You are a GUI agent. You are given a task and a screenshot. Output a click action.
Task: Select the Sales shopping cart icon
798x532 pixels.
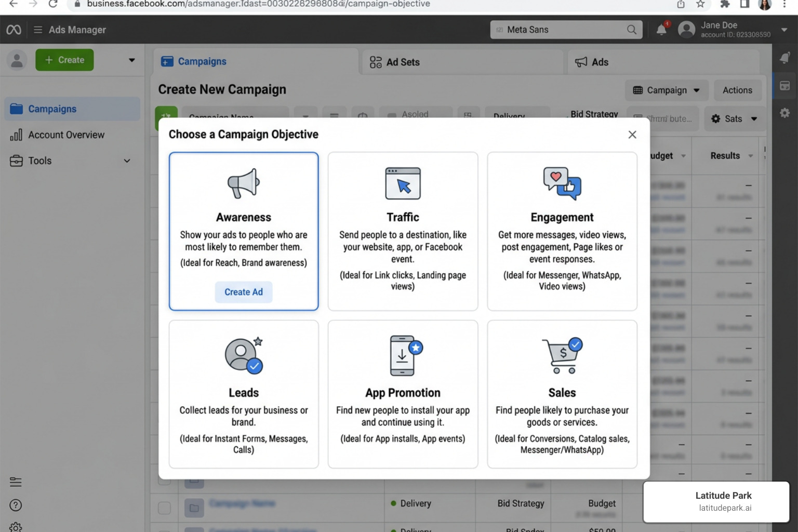(x=562, y=355)
